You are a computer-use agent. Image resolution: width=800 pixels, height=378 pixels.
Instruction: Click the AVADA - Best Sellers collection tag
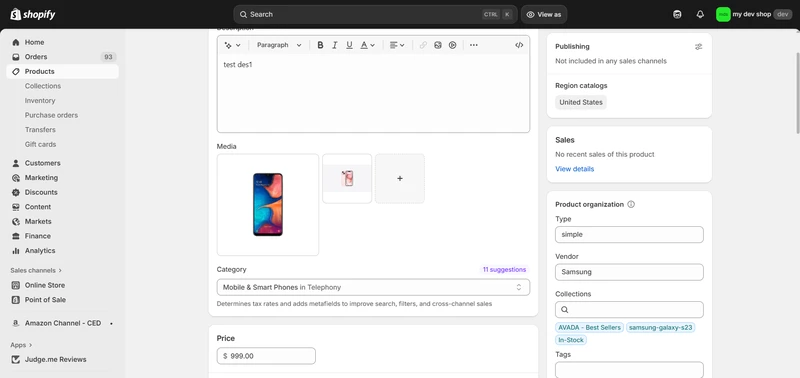tap(589, 327)
